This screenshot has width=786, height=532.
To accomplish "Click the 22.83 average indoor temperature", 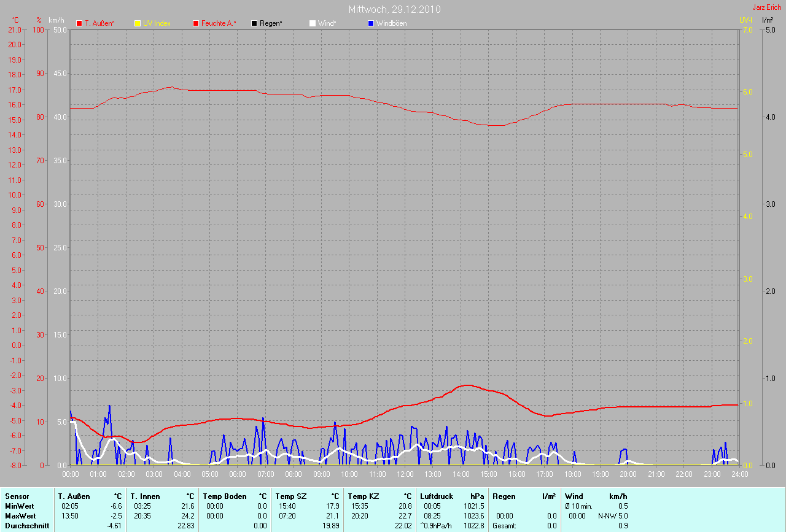I will pyautogui.click(x=187, y=526).
